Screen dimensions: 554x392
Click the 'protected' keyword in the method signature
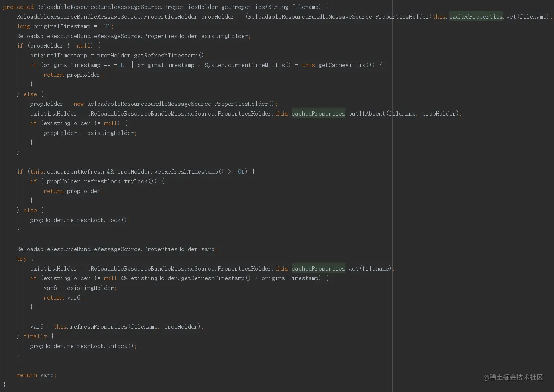pos(18,7)
